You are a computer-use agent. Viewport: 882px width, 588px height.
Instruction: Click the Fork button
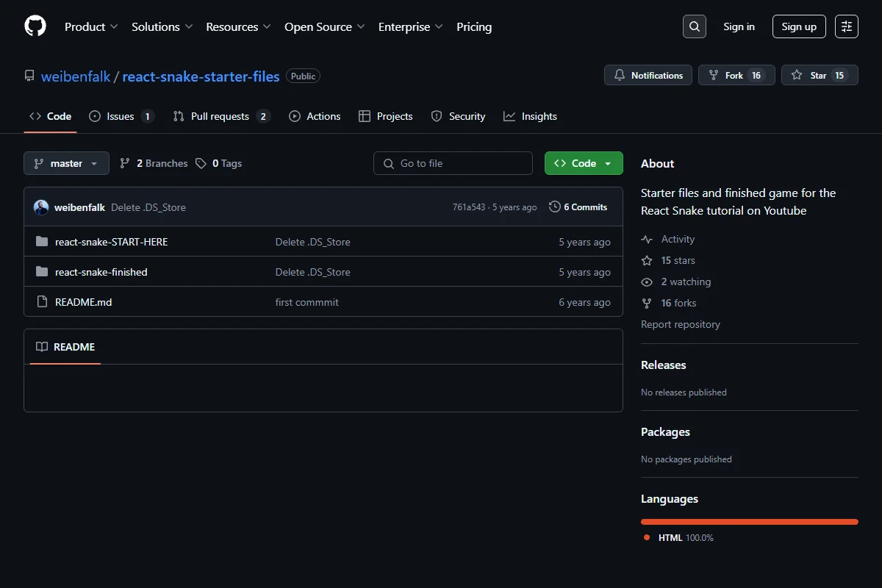[x=736, y=75]
